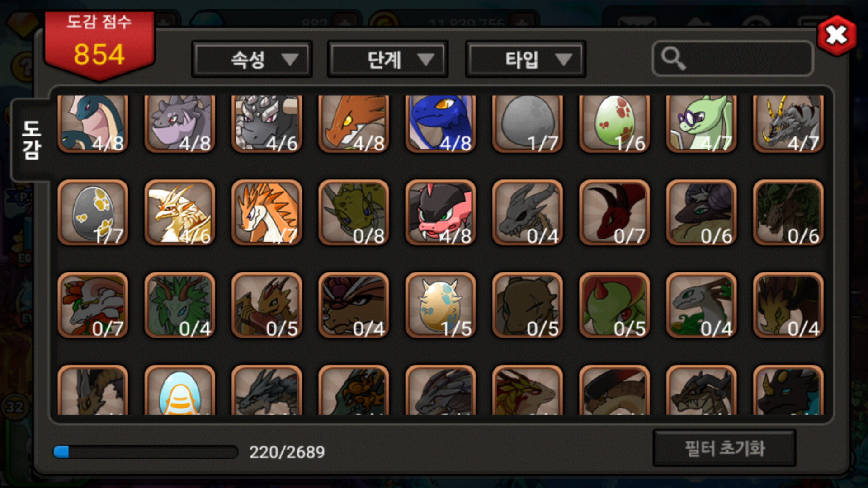Click the 220/2689 collection progress bar

click(x=146, y=452)
